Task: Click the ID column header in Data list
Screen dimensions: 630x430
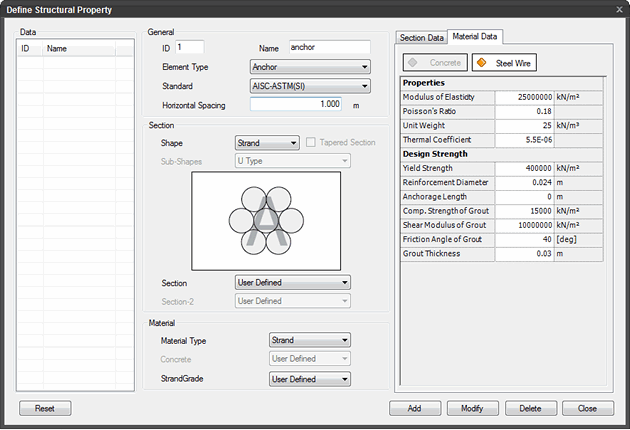Action: (31, 49)
